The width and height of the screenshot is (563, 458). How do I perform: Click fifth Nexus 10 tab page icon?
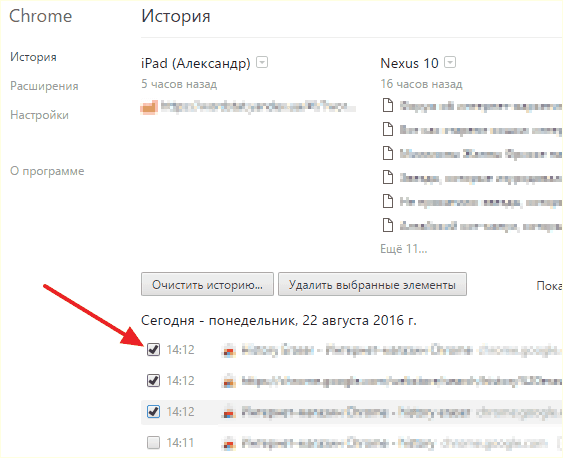(x=387, y=201)
